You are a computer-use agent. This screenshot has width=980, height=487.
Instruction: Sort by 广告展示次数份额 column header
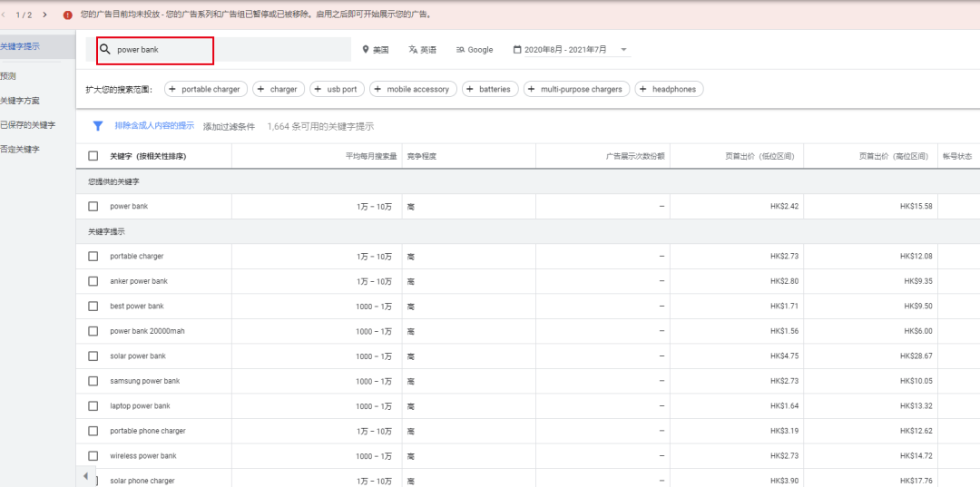[x=635, y=156]
